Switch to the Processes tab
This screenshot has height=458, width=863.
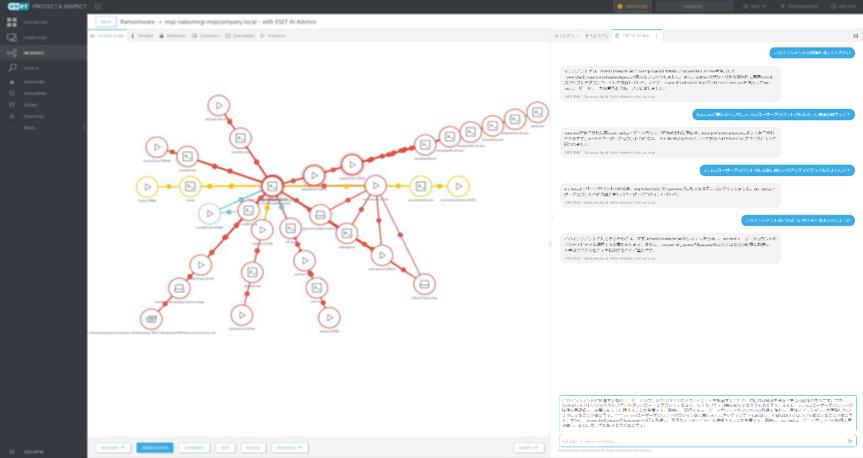[x=273, y=36]
